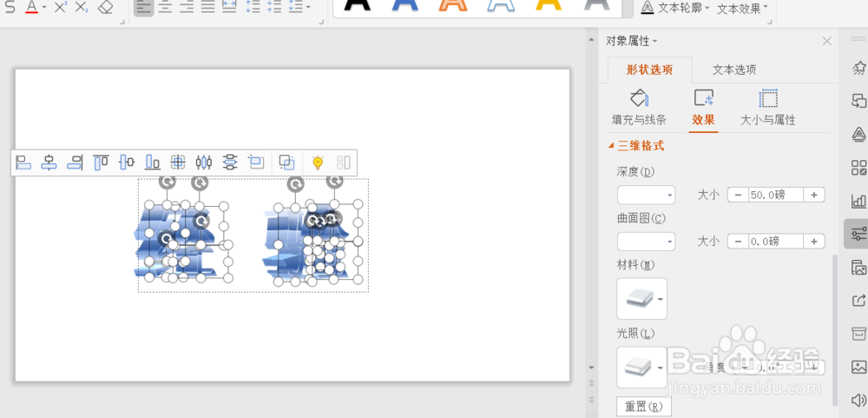The height and width of the screenshot is (418, 868).
Task: Align selected objects horizontally centered
Action: click(49, 163)
